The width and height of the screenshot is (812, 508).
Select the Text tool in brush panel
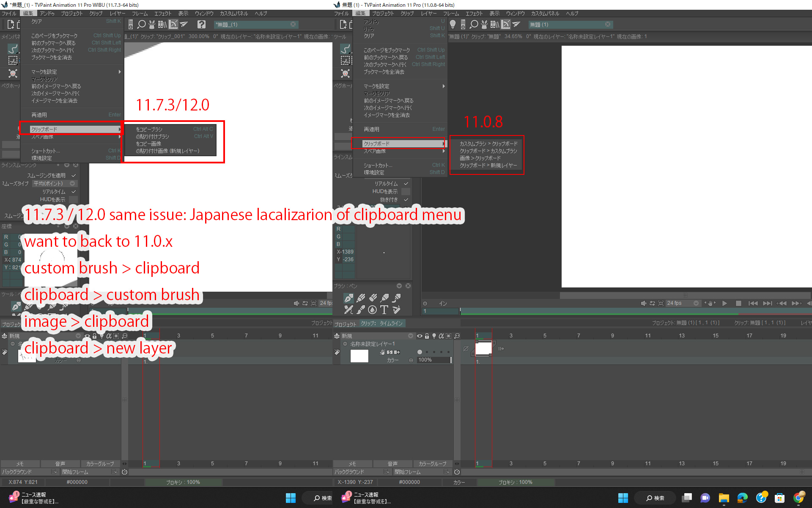[384, 310]
